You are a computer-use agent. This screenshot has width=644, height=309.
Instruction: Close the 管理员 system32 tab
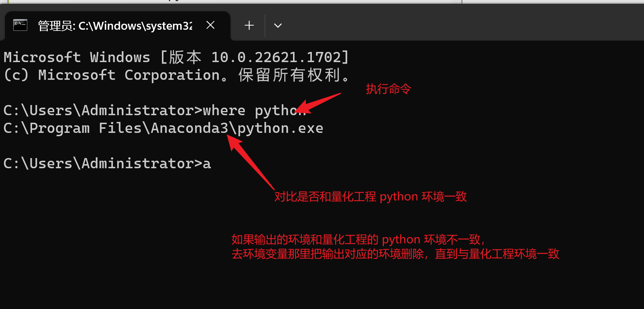(x=211, y=25)
